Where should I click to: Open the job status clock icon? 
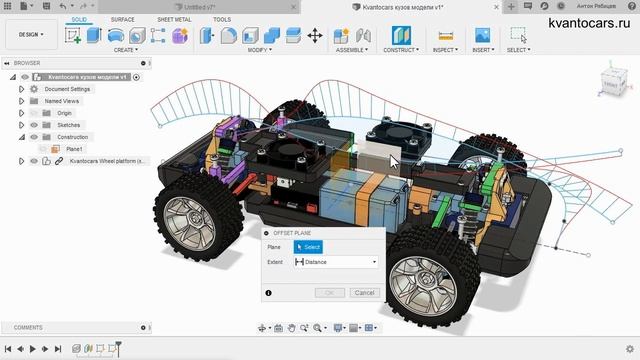click(561, 6)
